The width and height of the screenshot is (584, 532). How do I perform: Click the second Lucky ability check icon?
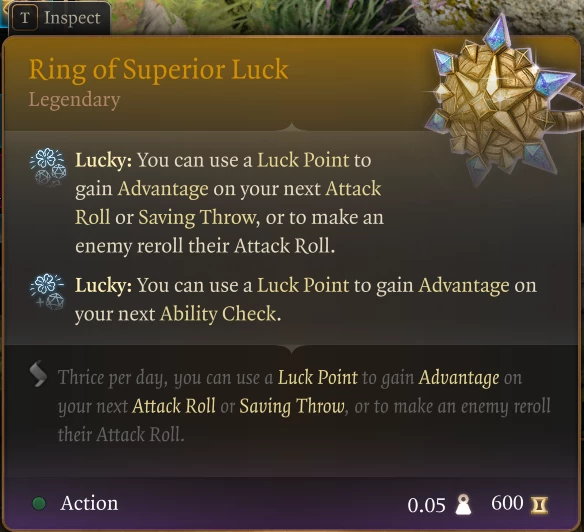coord(48,292)
